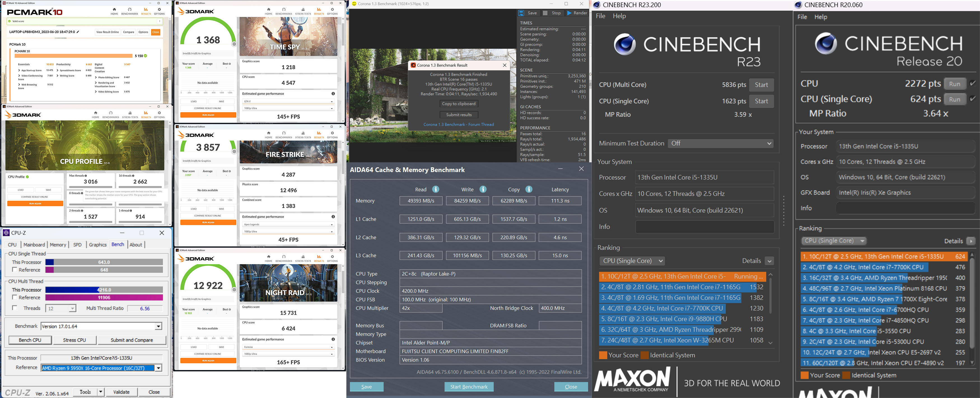Click the question mark in Valid score bar
The width and height of the screenshot is (980, 398).
point(159,21)
